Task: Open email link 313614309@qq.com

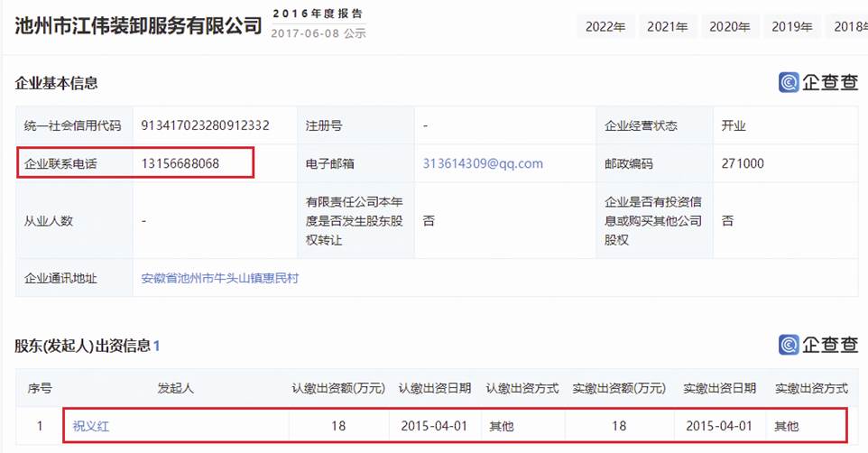Action: point(483,163)
